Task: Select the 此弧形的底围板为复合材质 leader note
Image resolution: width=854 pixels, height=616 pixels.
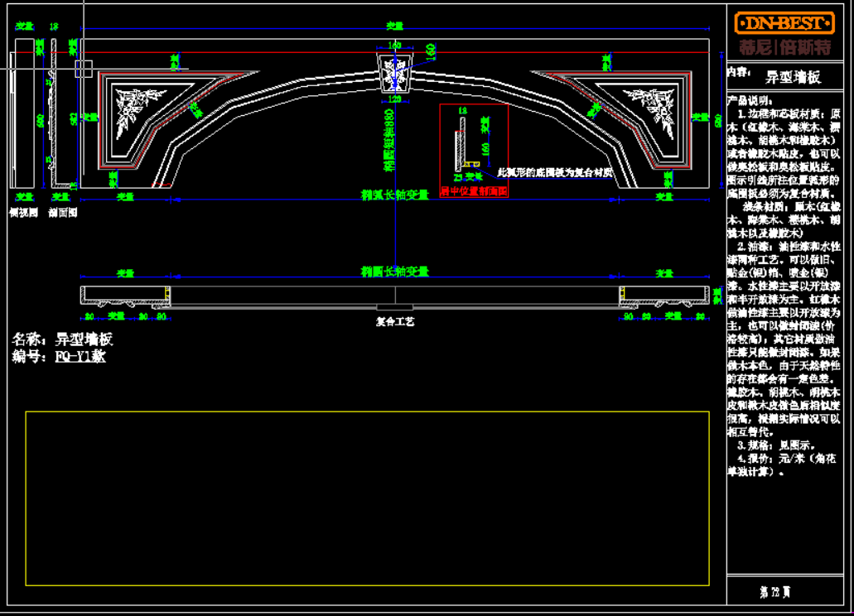Action: [553, 173]
